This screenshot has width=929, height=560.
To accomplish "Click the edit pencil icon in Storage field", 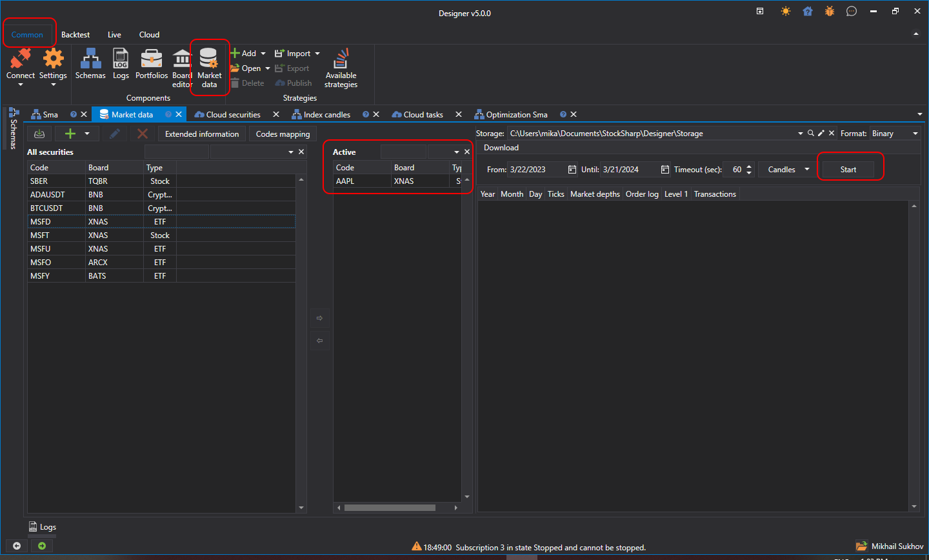I will coord(821,133).
